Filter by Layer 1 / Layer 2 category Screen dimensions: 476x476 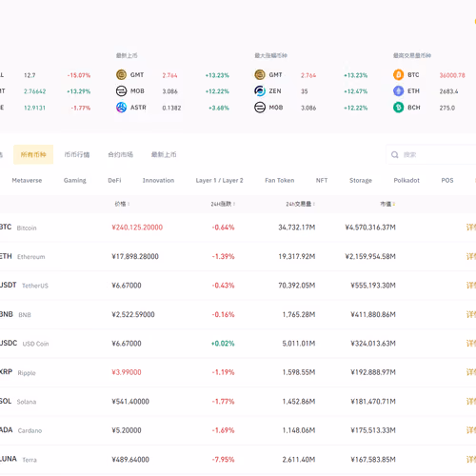(x=219, y=180)
